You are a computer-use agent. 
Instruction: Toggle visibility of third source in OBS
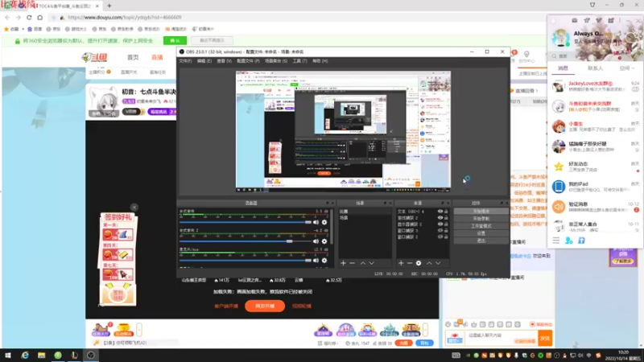click(440, 224)
